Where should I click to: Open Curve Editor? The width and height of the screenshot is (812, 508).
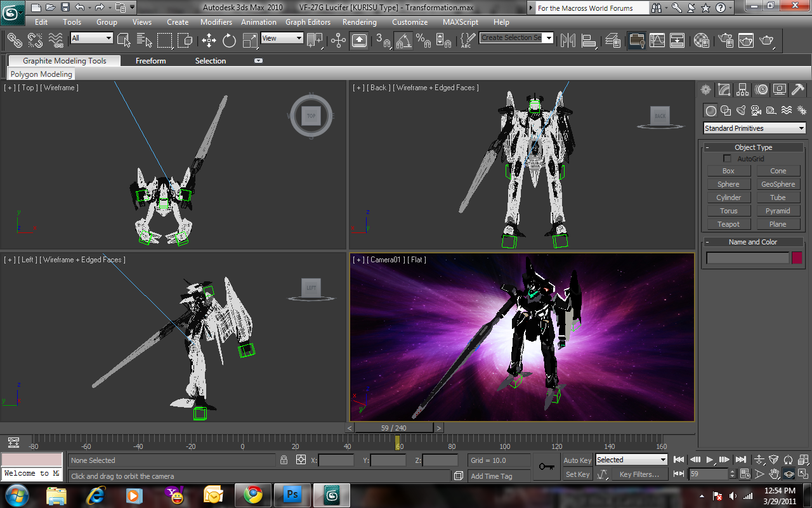(657, 40)
